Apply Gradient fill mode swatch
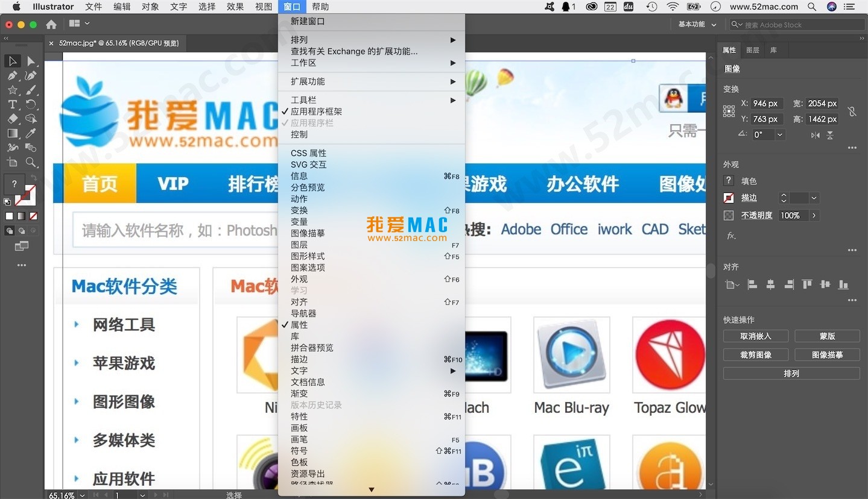Viewport: 868px width, 499px height. [x=21, y=216]
